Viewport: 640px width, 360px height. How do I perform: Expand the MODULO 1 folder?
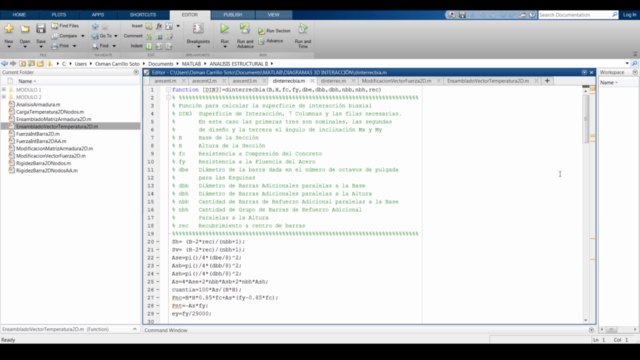[4, 90]
